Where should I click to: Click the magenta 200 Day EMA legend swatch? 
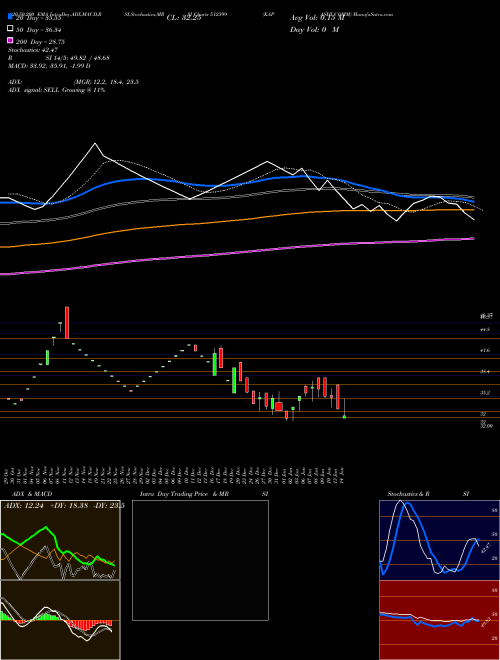[10, 40]
